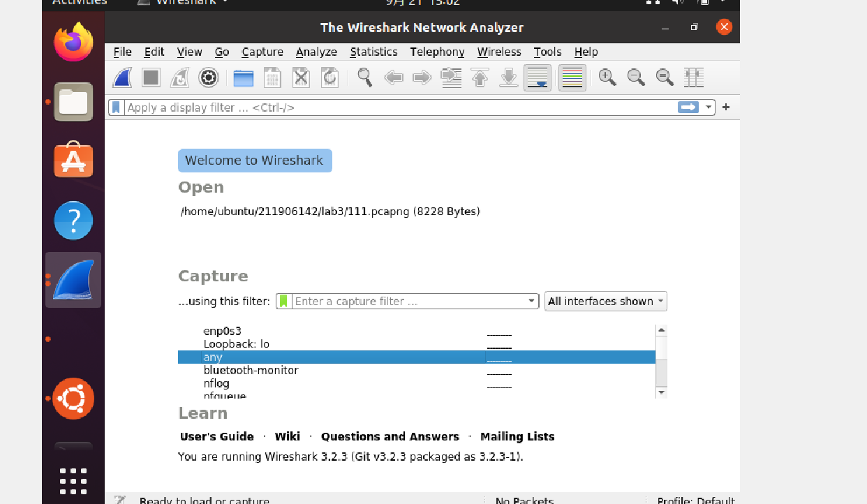This screenshot has height=504, width=867.
Task: Click the stop capture square icon
Action: coord(151,77)
